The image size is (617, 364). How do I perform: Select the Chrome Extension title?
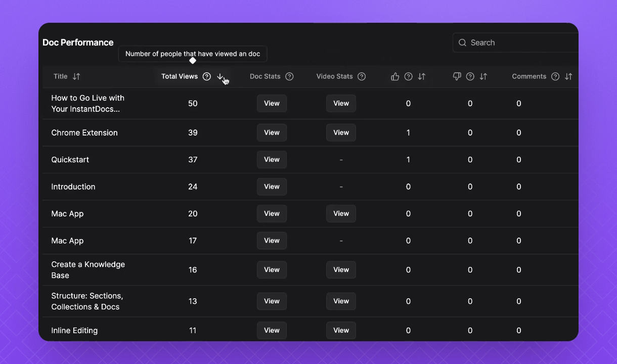click(x=84, y=132)
